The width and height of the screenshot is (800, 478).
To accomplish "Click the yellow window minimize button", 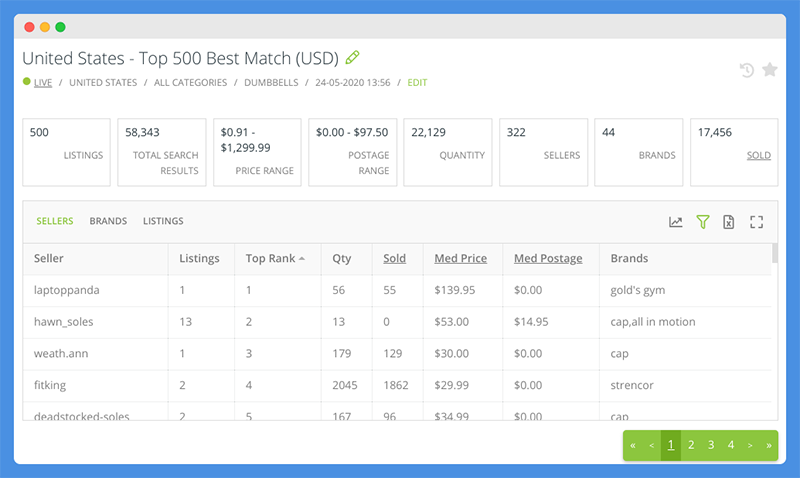I will (45, 27).
